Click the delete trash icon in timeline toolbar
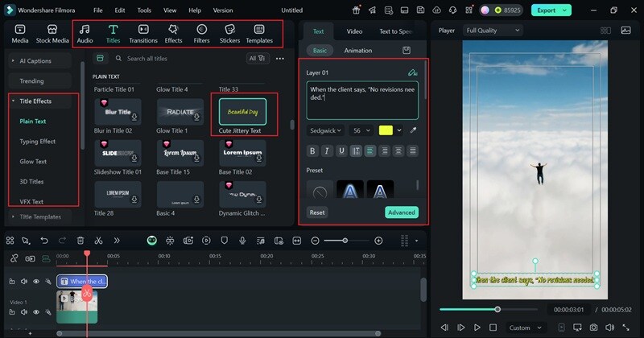The image size is (644, 338). pos(80,241)
